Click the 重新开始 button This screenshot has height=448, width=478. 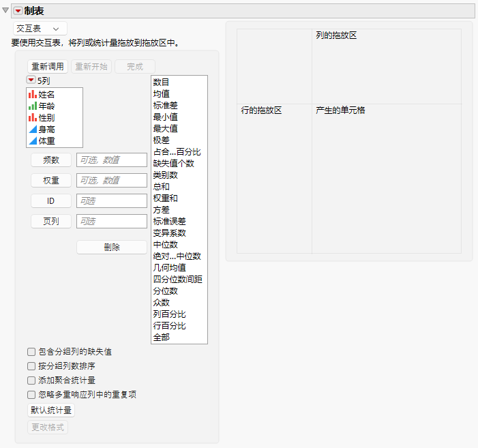coord(91,66)
